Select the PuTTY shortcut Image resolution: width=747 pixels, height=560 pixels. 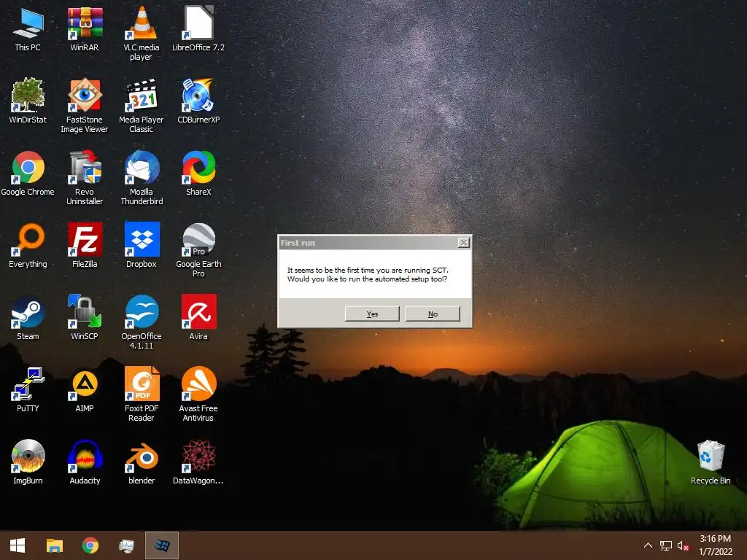[28, 391]
